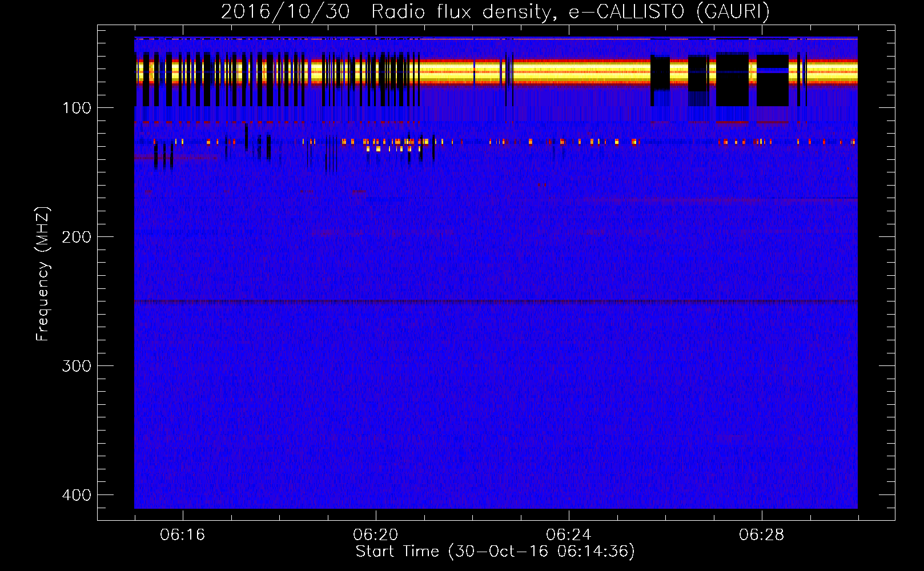
Task: Click the 06:24 time axis label
Action: coord(569,535)
